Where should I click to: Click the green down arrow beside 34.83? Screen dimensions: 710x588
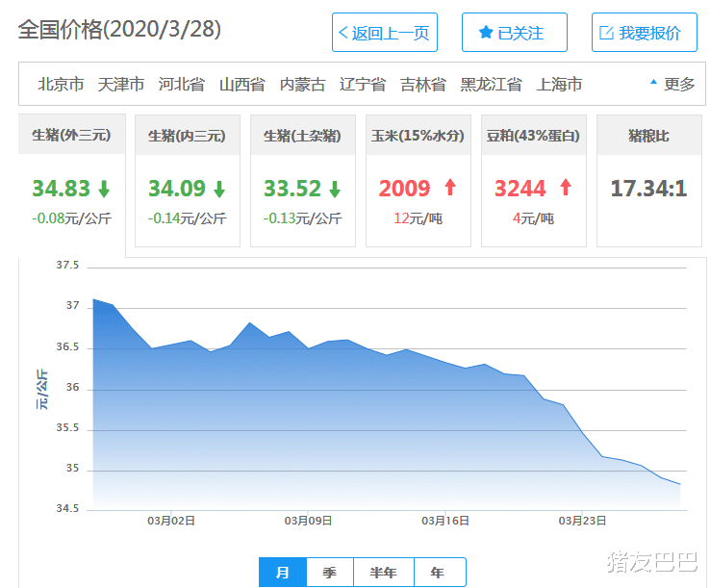[x=104, y=189]
